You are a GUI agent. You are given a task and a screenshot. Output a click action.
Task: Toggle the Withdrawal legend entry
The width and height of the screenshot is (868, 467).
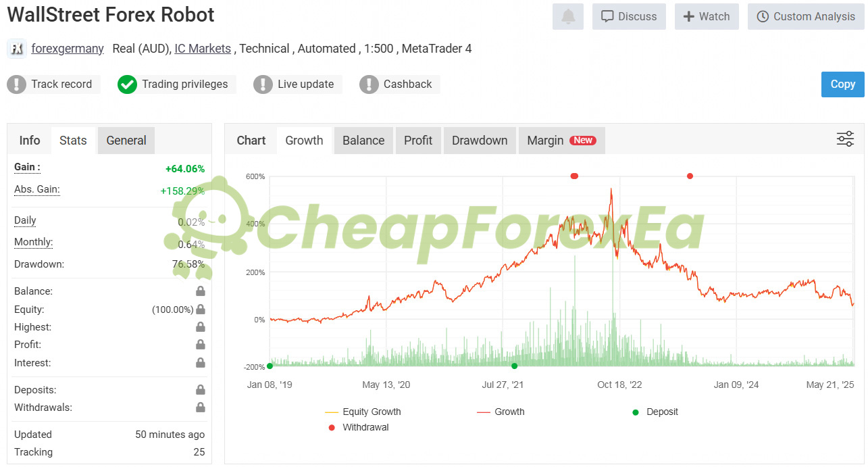(358, 427)
